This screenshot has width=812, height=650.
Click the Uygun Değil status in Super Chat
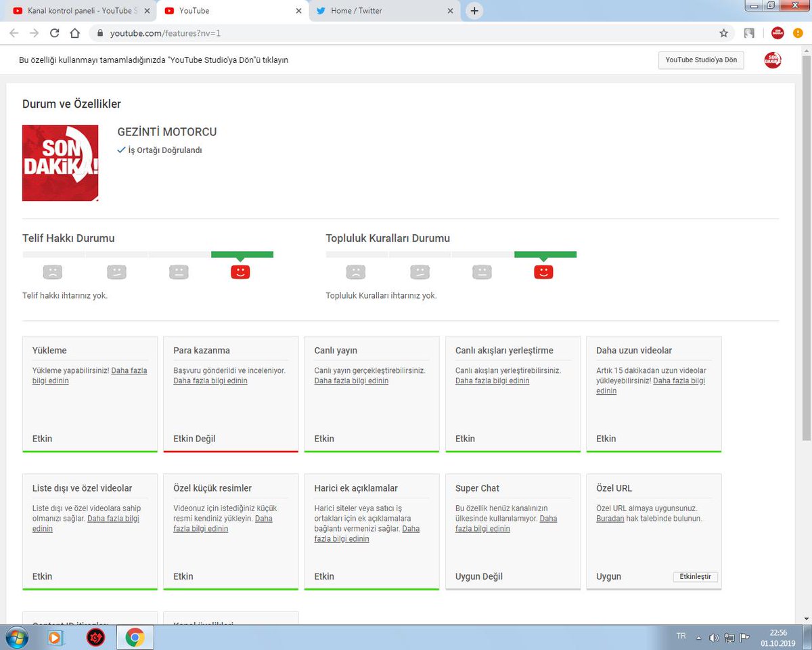pyautogui.click(x=479, y=577)
